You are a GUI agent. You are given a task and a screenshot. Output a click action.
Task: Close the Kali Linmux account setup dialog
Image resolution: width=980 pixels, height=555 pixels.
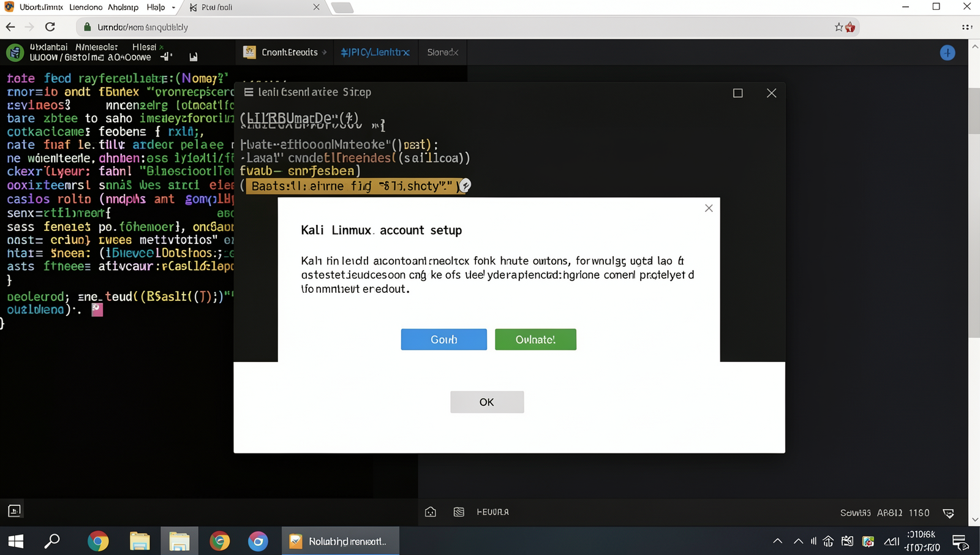(709, 208)
